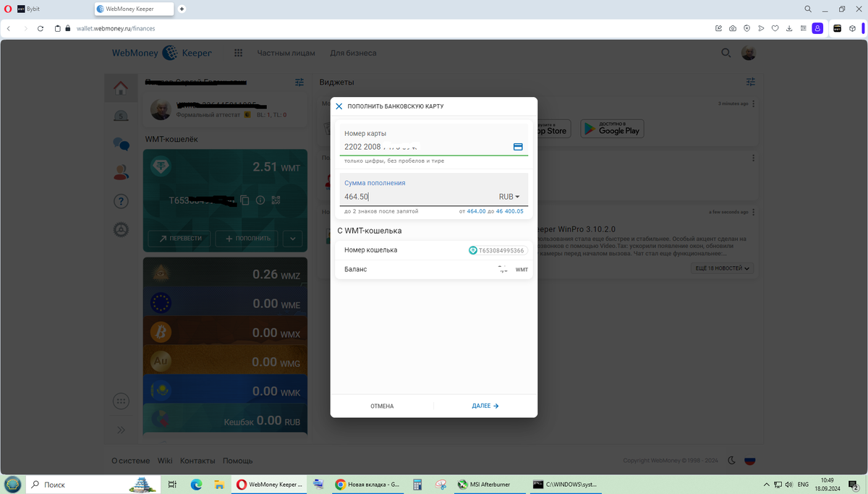Open wallet list settings sliders icon

click(299, 82)
